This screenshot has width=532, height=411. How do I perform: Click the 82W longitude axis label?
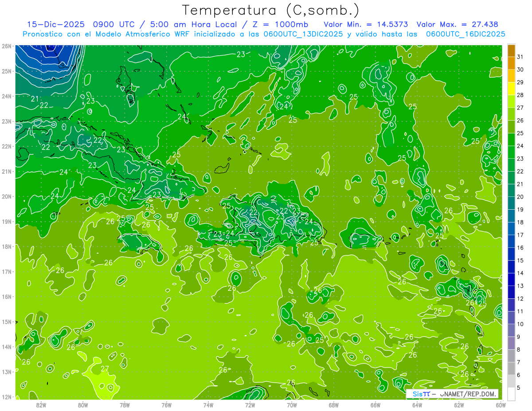coord(41,404)
